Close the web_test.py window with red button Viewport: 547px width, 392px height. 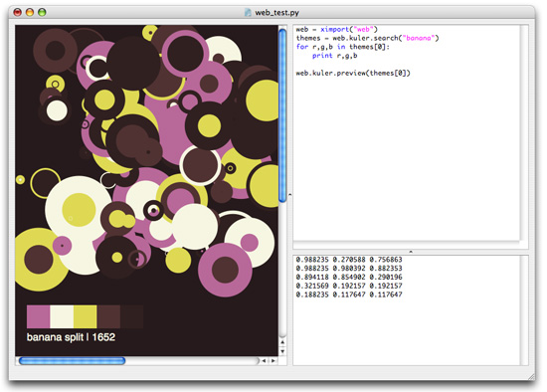tap(18, 13)
